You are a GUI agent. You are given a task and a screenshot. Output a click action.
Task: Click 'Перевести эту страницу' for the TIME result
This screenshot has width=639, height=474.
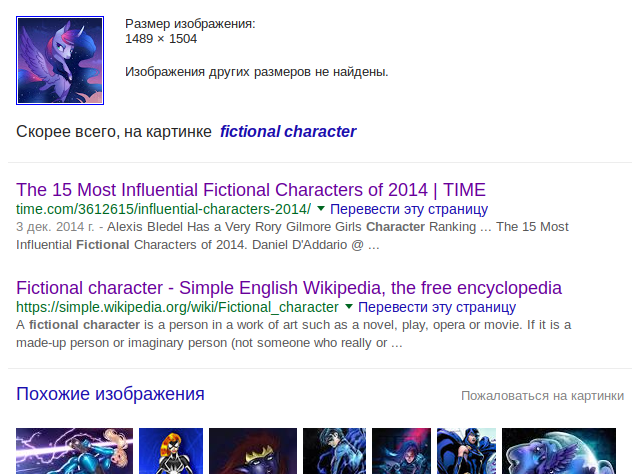pyautogui.click(x=409, y=209)
